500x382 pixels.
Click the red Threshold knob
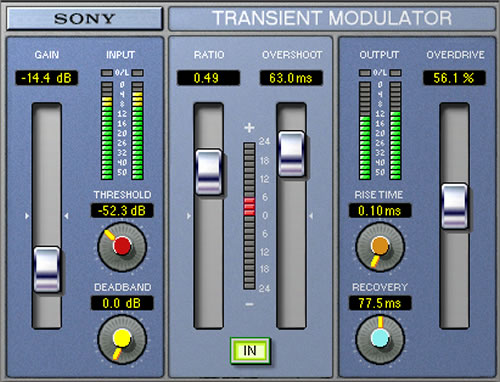[122, 247]
